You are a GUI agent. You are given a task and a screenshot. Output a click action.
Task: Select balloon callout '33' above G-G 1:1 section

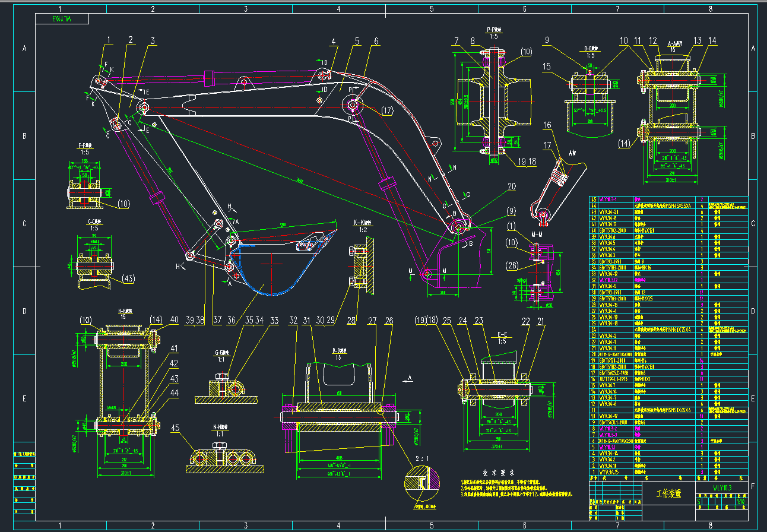pos(274,320)
